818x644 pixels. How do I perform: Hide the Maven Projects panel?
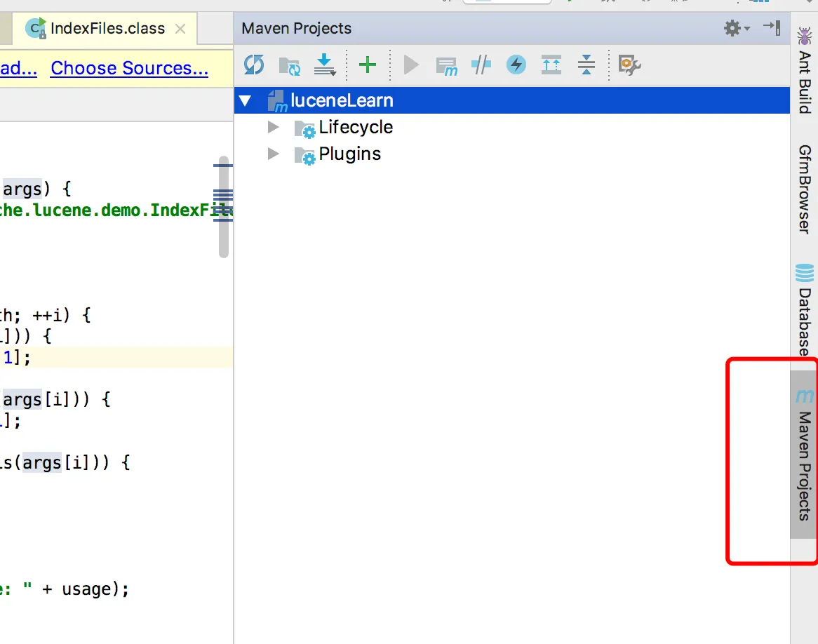pyautogui.click(x=772, y=27)
